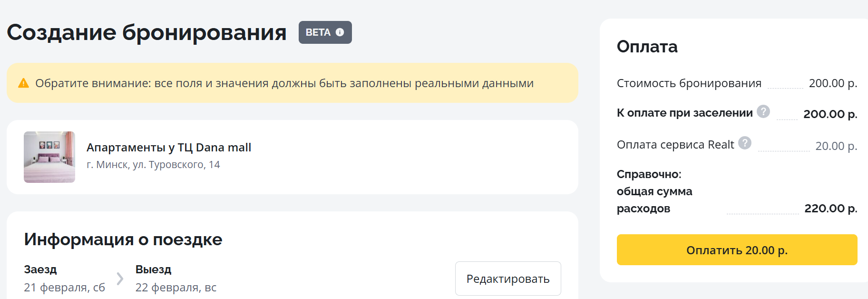This screenshot has width=868, height=299.
Task: Click the chevron arrow between Заезд and Выезд
Action: coord(120,279)
